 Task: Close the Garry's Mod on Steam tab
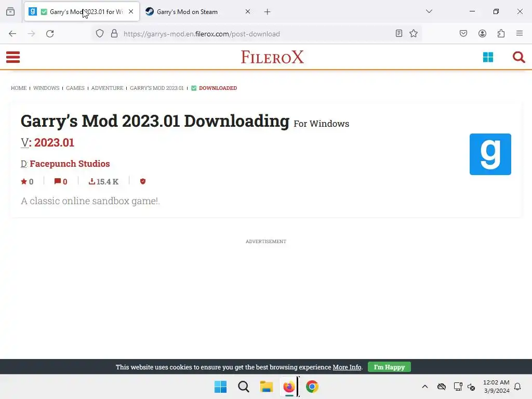[x=248, y=11]
